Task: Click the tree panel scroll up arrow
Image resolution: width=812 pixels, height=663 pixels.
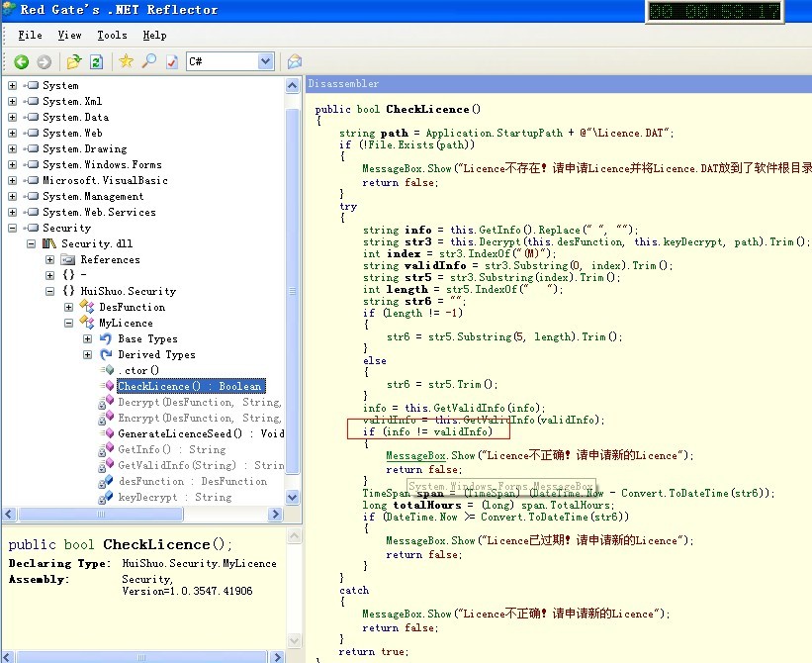Action: click(x=293, y=85)
